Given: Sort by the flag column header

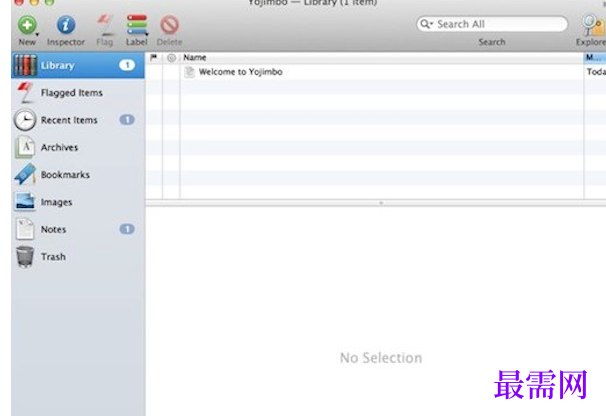Looking at the screenshot, I should 153,58.
